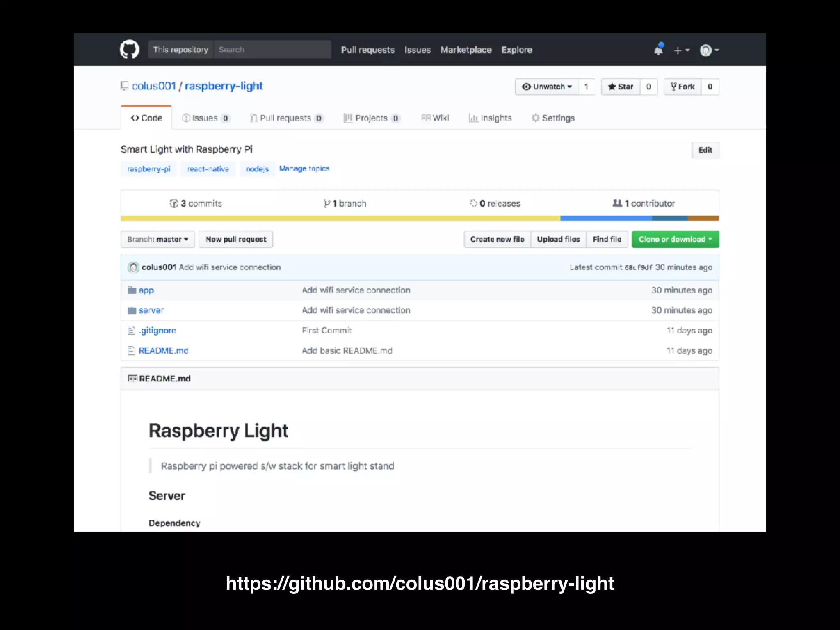840x630 pixels.
Task: Open the colus001 owner link
Action: pos(154,86)
